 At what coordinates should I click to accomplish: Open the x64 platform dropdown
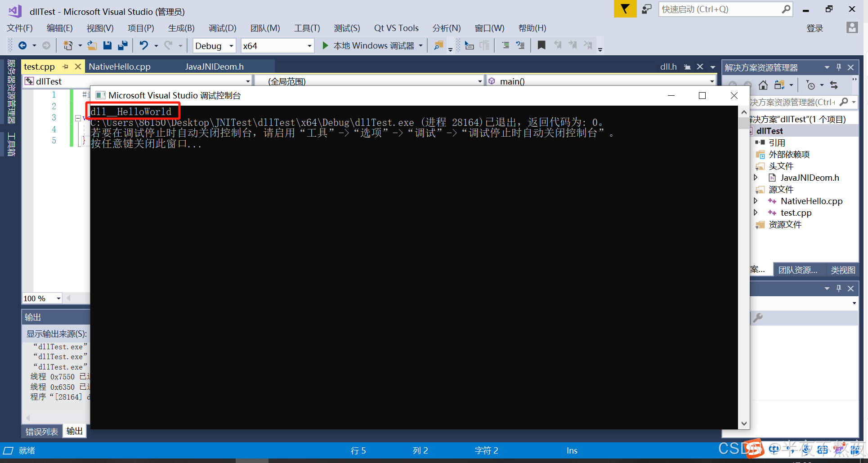(309, 45)
